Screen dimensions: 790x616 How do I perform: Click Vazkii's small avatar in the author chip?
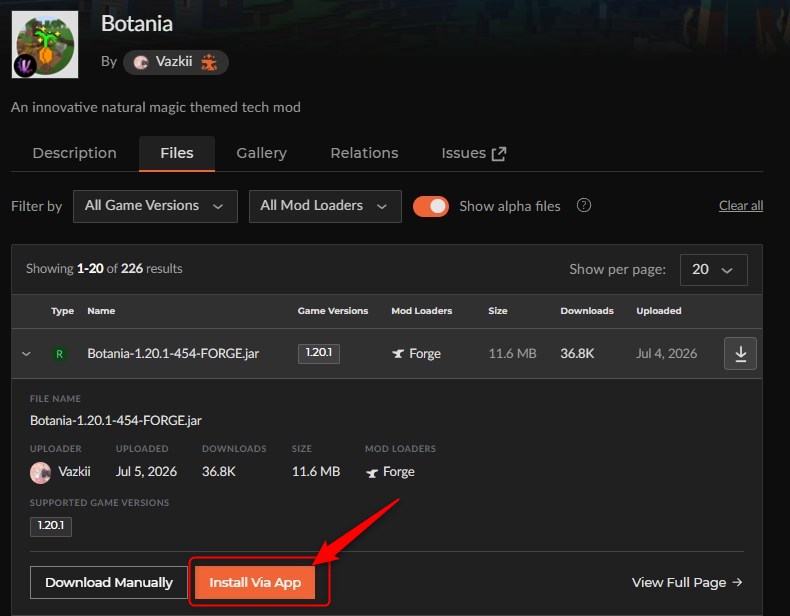tap(141, 62)
